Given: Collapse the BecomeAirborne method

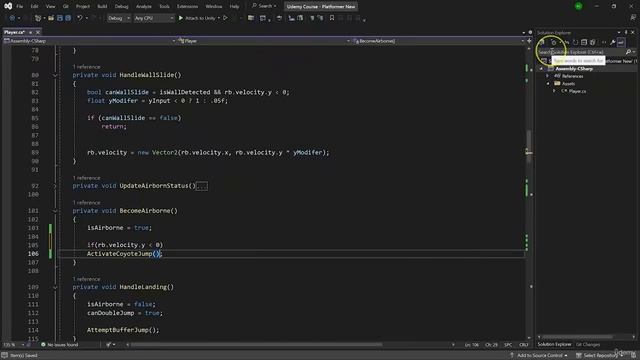Looking at the screenshot, I should [x=55, y=211].
